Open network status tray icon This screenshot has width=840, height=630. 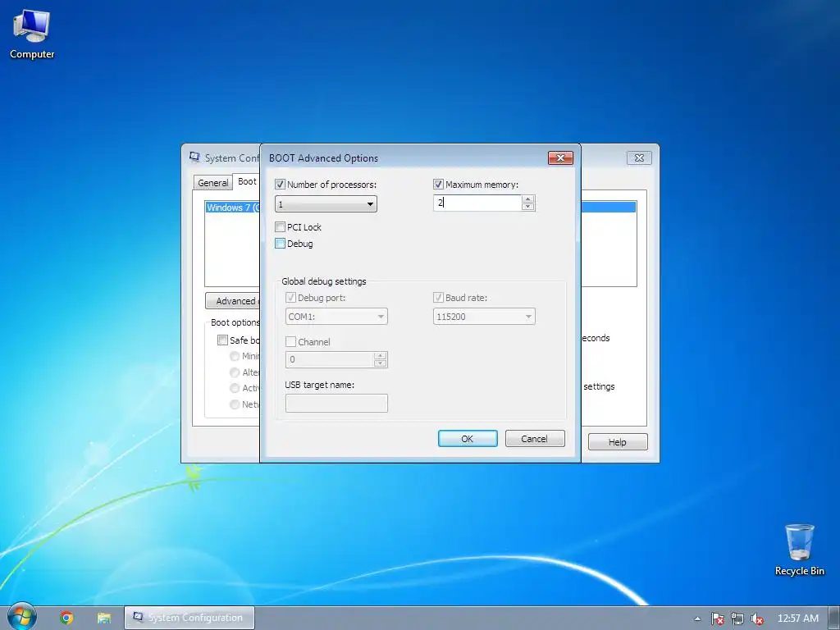tap(737, 619)
